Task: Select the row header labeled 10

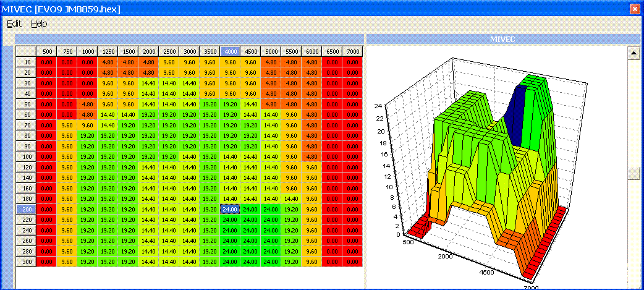Action: (x=27, y=62)
